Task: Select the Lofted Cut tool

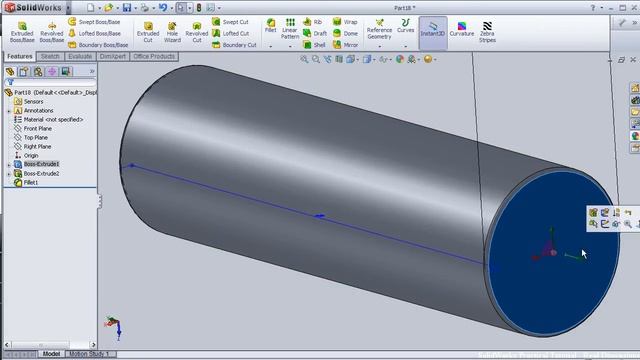Action: click(230, 33)
